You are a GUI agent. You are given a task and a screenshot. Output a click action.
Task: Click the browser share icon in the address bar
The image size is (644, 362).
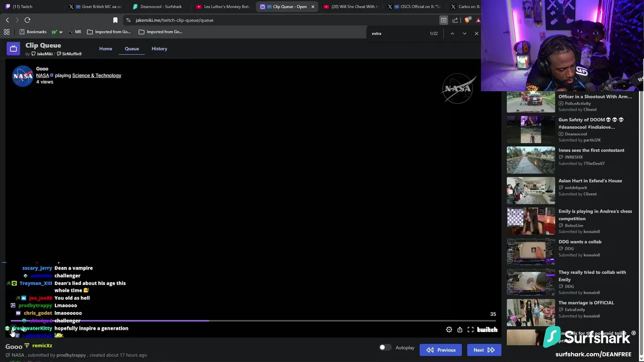pyautogui.click(x=455, y=20)
